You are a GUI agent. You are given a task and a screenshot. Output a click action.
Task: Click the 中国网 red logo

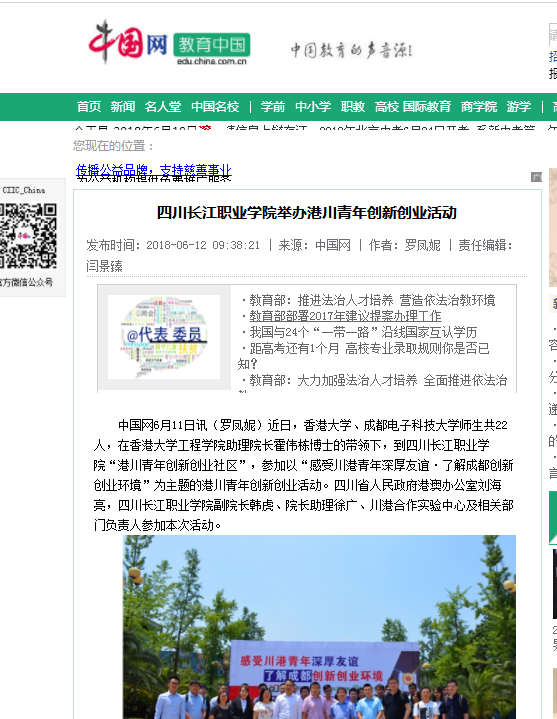(128, 42)
